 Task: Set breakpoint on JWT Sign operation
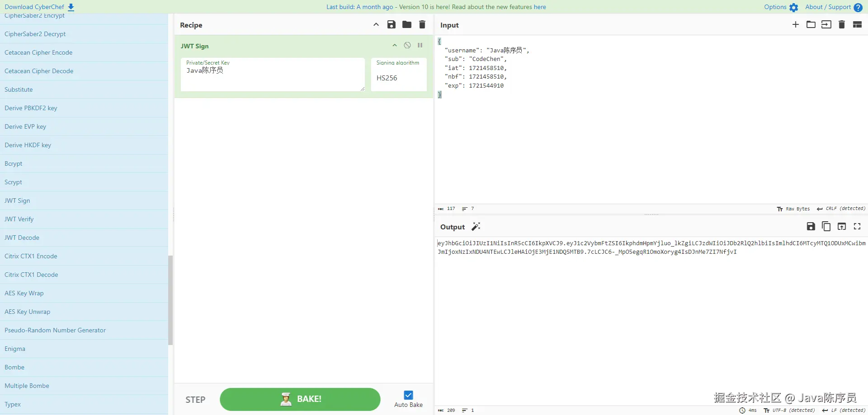(x=420, y=46)
